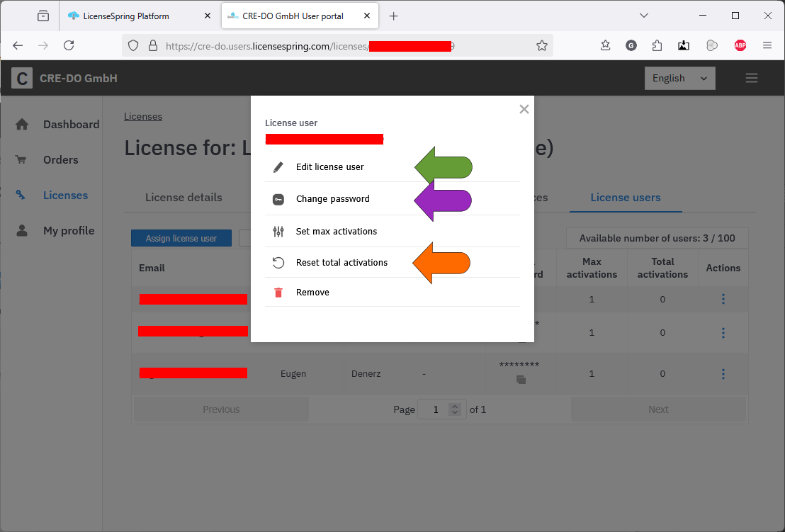
Task: Open the English language dropdown
Action: click(679, 78)
